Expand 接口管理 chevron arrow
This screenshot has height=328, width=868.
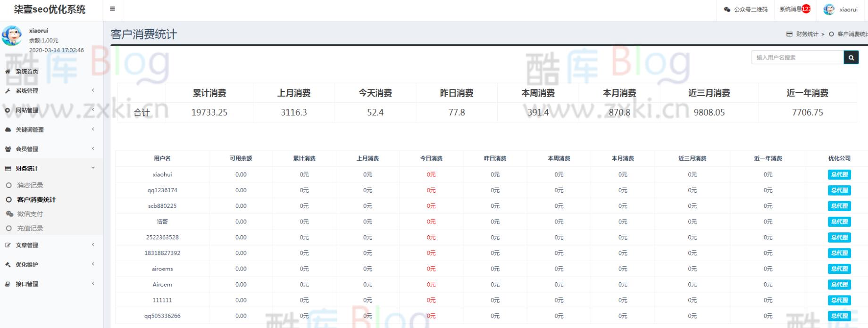(x=93, y=283)
